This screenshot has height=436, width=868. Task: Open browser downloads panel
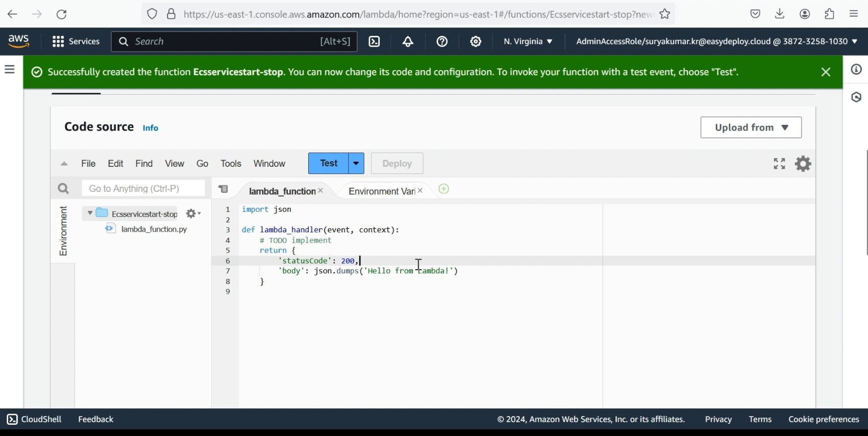pyautogui.click(x=780, y=14)
